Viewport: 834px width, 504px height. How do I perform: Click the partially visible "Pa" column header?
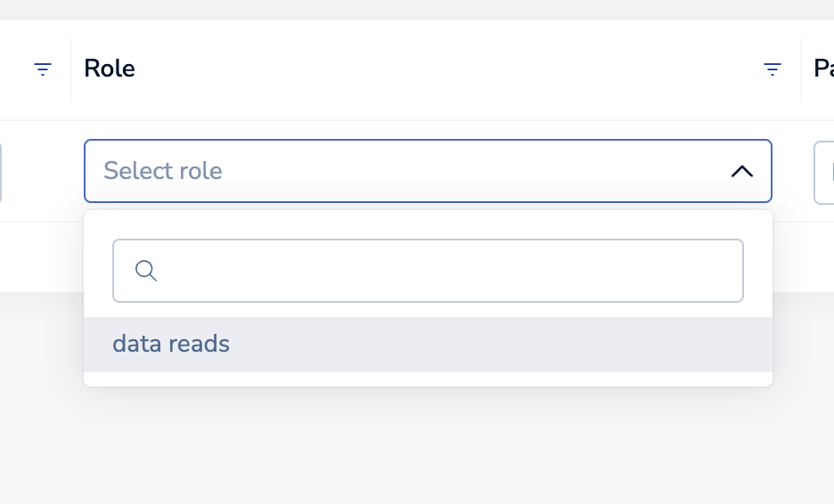click(x=823, y=69)
